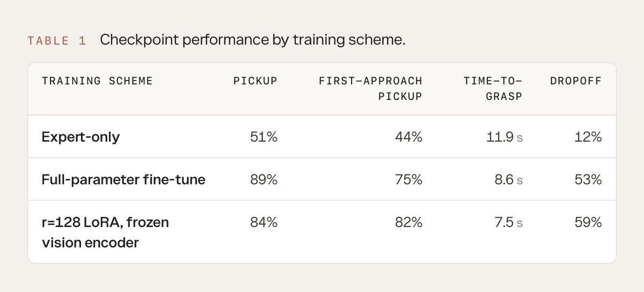This screenshot has width=644, height=292.
Task: Click the 7.5 s time-to-grasp value
Action: pyautogui.click(x=508, y=222)
